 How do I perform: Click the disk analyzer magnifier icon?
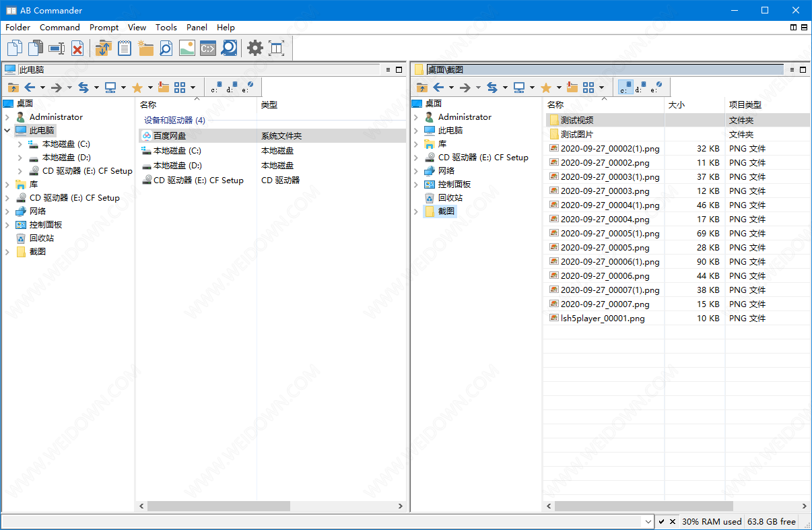[229, 48]
